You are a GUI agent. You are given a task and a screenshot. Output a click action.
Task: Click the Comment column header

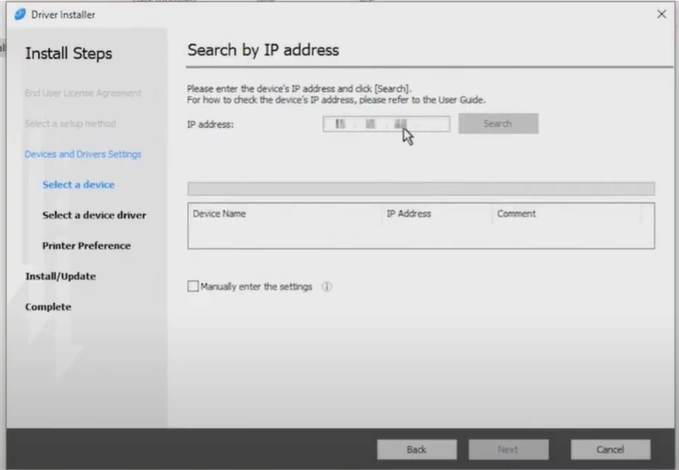[x=516, y=214]
